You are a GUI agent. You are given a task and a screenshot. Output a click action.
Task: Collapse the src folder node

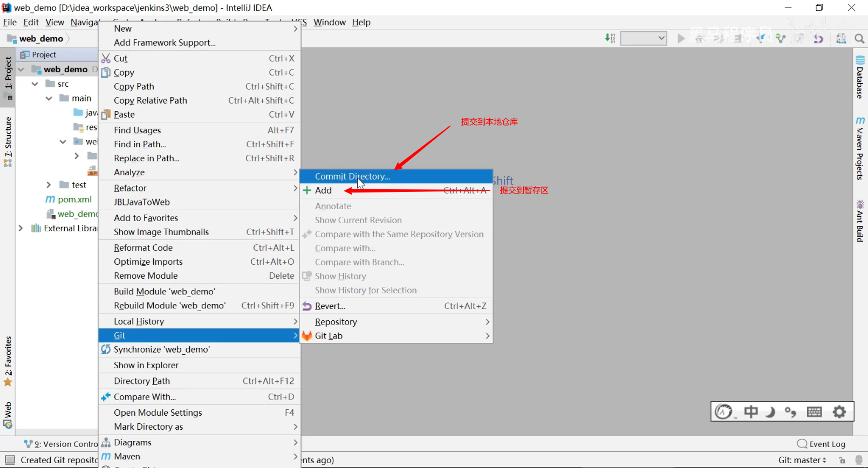tap(35, 84)
